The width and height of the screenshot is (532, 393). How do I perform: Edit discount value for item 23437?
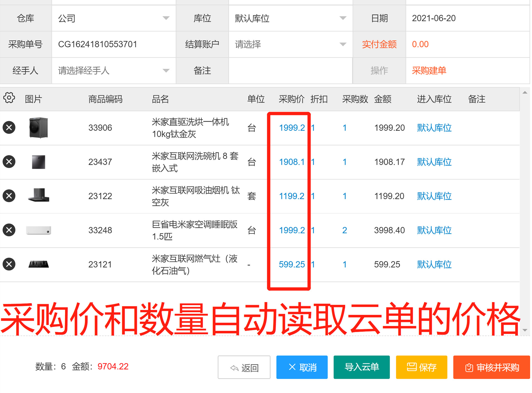(313, 162)
